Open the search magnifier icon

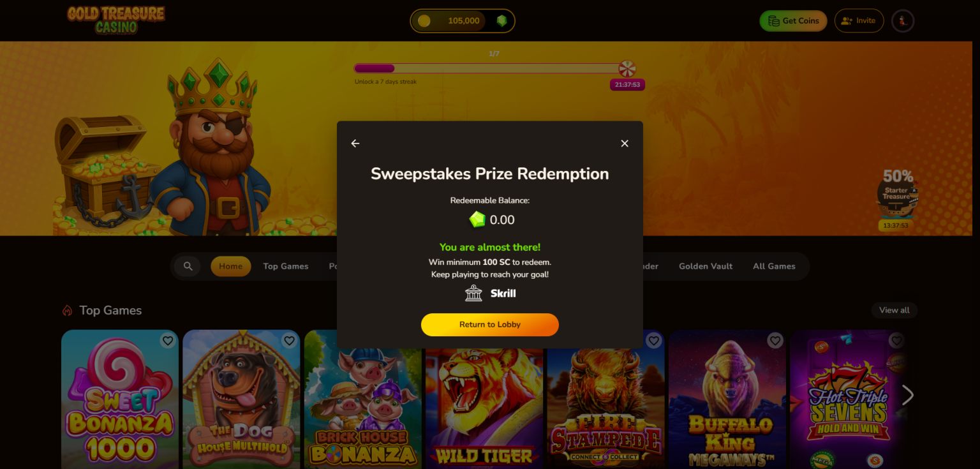click(188, 266)
